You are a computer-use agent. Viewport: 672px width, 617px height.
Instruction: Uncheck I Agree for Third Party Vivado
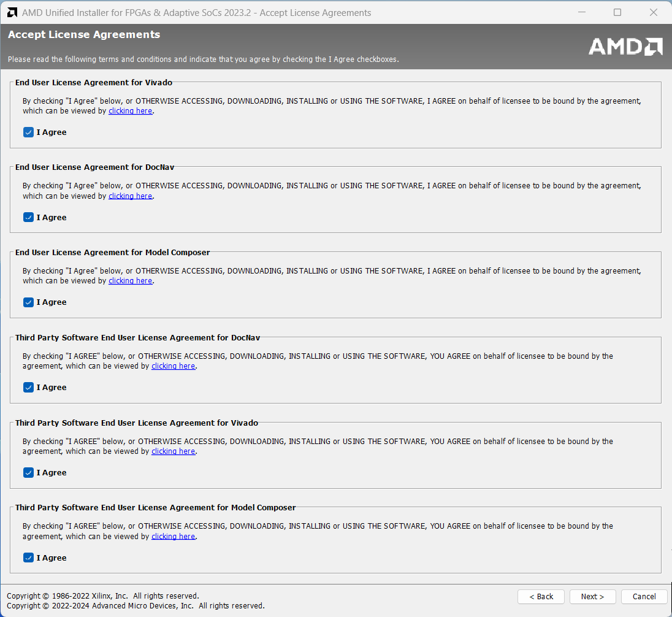tap(28, 473)
